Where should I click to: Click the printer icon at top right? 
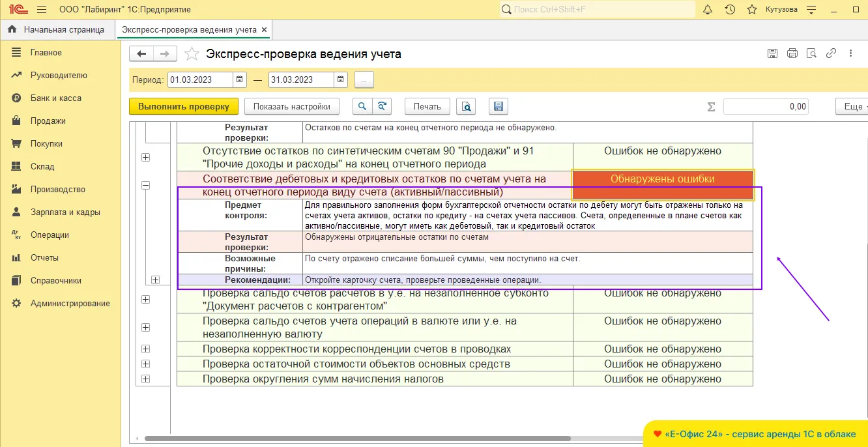pyautogui.click(x=792, y=54)
